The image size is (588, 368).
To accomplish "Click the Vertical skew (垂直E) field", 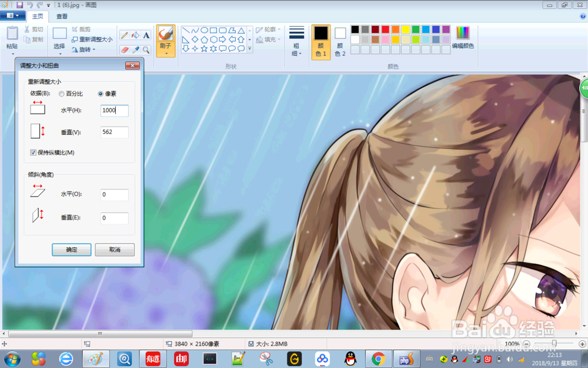I will click(x=115, y=218).
